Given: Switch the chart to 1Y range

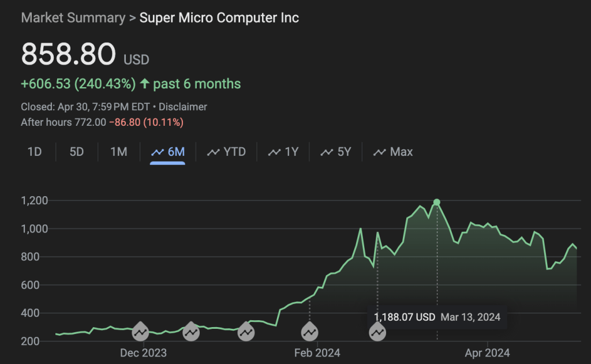Looking at the screenshot, I should (x=283, y=152).
